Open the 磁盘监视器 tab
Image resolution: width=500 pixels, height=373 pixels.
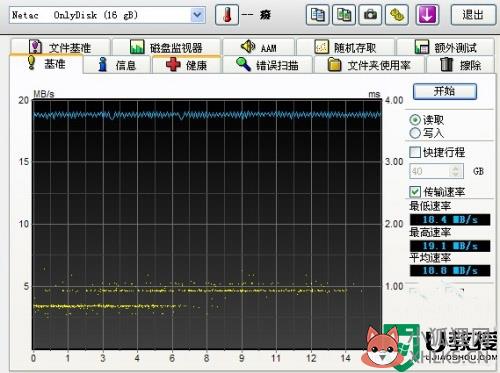point(166,47)
